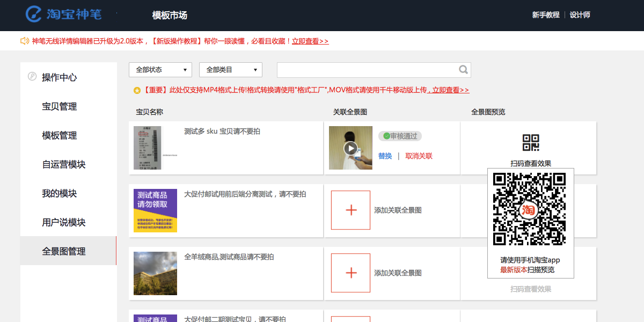644x322 pixels.
Task: Click 操作中心 sidebar heading
Action: coord(60,77)
